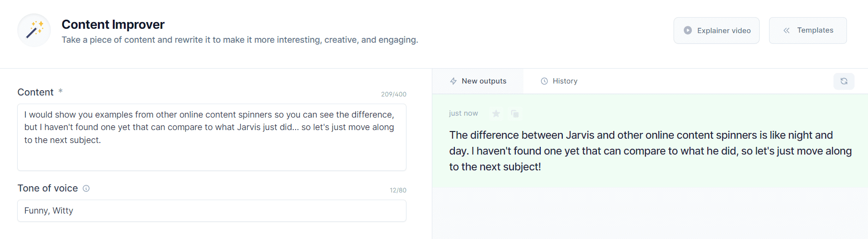Click the lightning bolt icon beside New outputs
This screenshot has height=239, width=868.
(x=453, y=81)
